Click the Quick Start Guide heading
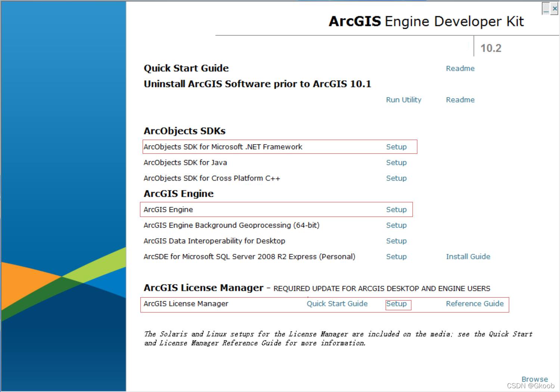The width and height of the screenshot is (560, 392). (186, 68)
